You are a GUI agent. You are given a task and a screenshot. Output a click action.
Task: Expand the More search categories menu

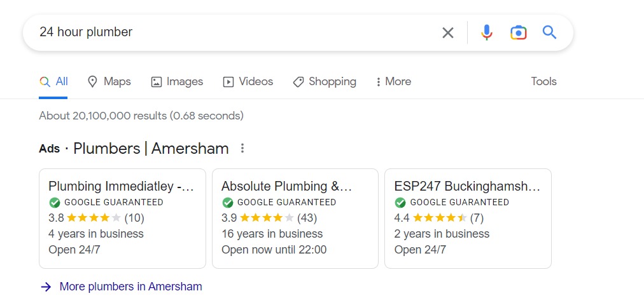[393, 81]
